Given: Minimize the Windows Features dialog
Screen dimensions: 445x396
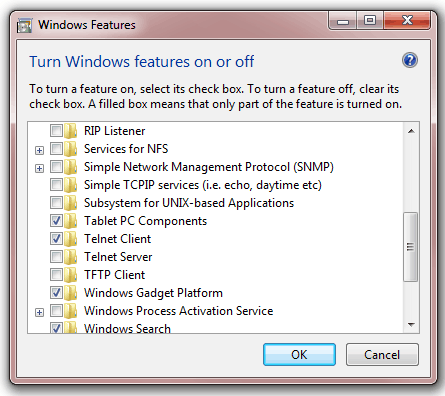Looking at the screenshot, I should pos(343,21).
